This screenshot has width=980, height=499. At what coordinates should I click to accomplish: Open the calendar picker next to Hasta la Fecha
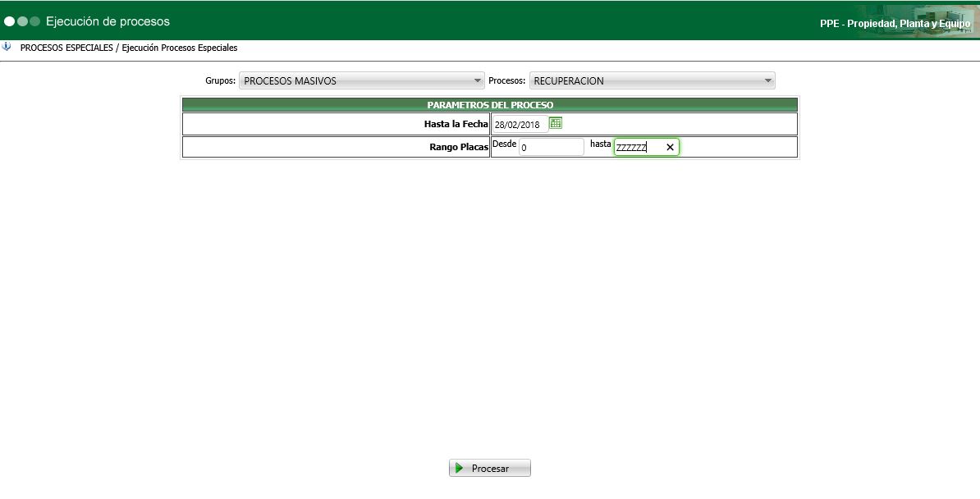coord(555,123)
